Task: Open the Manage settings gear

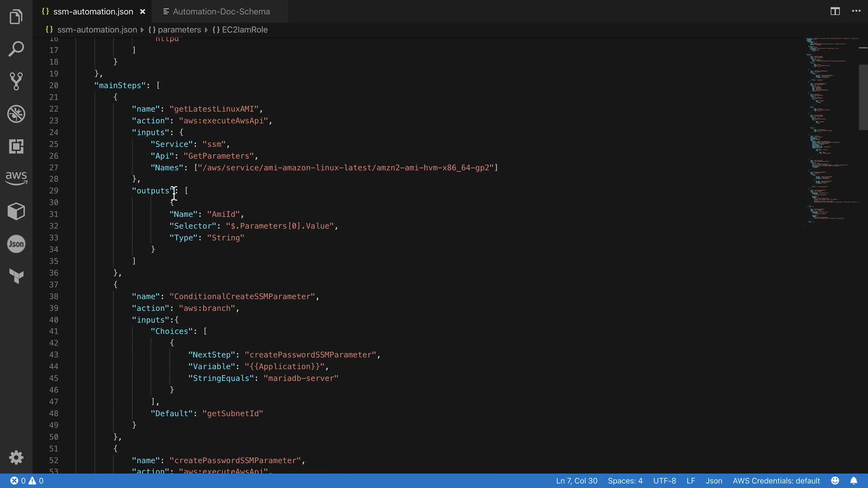Action: point(16,457)
